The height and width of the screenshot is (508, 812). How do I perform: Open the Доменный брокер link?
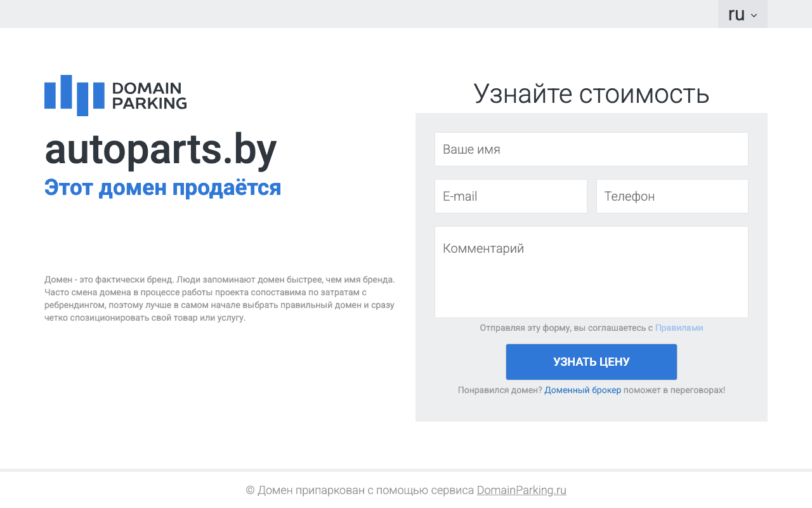click(x=582, y=389)
